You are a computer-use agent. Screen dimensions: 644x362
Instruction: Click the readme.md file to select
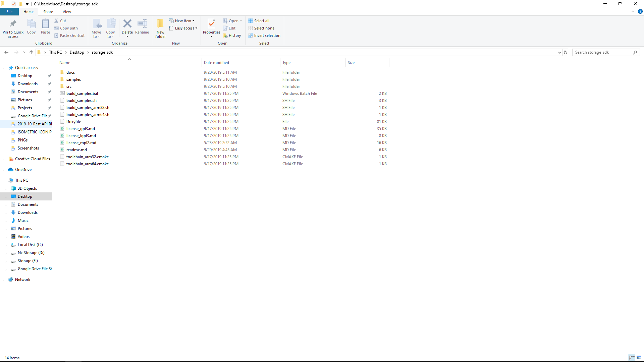coord(76,149)
